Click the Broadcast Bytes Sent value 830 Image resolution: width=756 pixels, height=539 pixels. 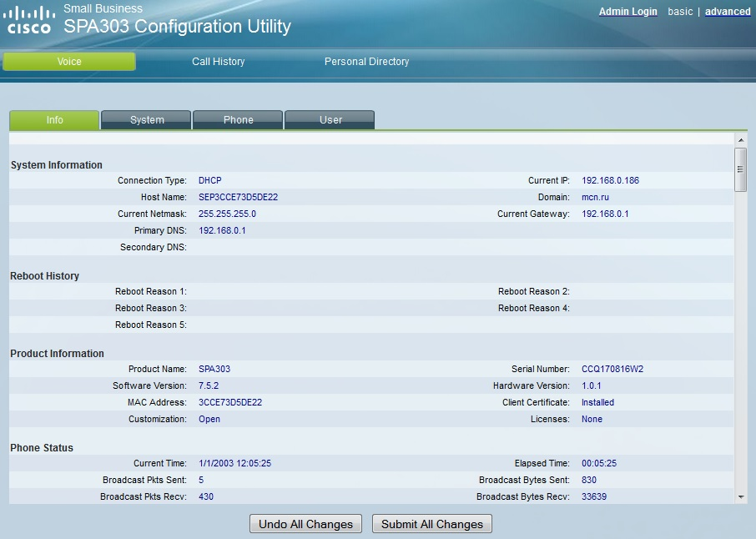(589, 481)
